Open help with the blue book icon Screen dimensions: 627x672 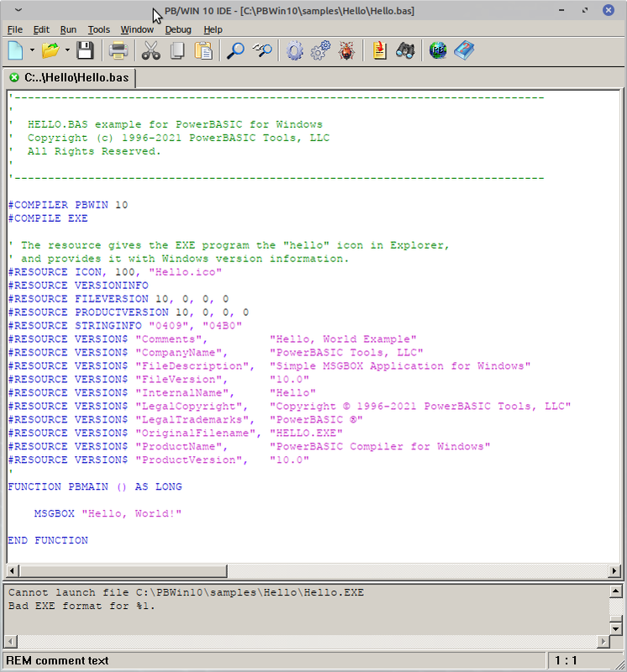click(x=464, y=50)
